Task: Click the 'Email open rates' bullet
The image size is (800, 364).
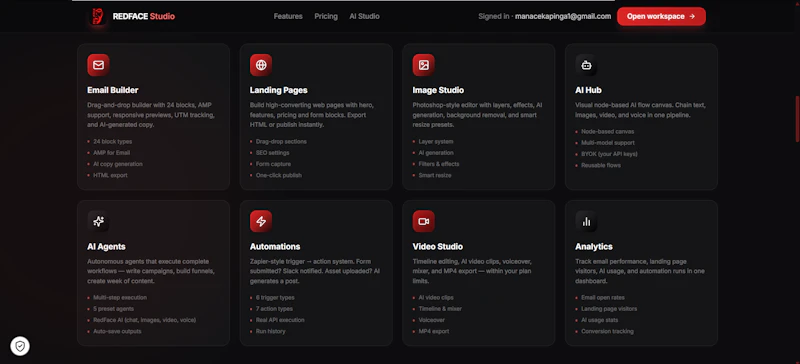Action: (x=599, y=298)
